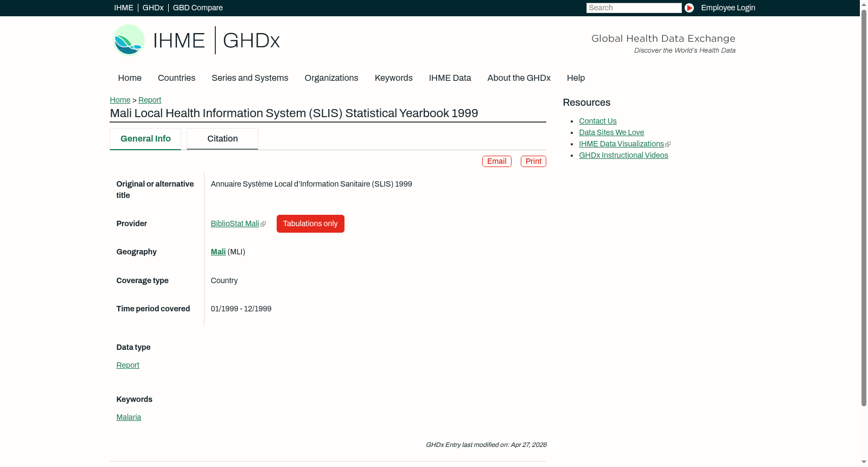Click the time period value 01/1999 - 12/1999
The width and height of the screenshot is (868, 467).
[241, 309]
